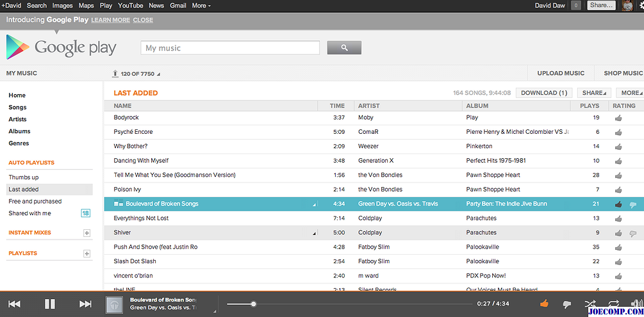Open the now playing album art thumbnail
This screenshot has height=317, width=644.
point(115,304)
